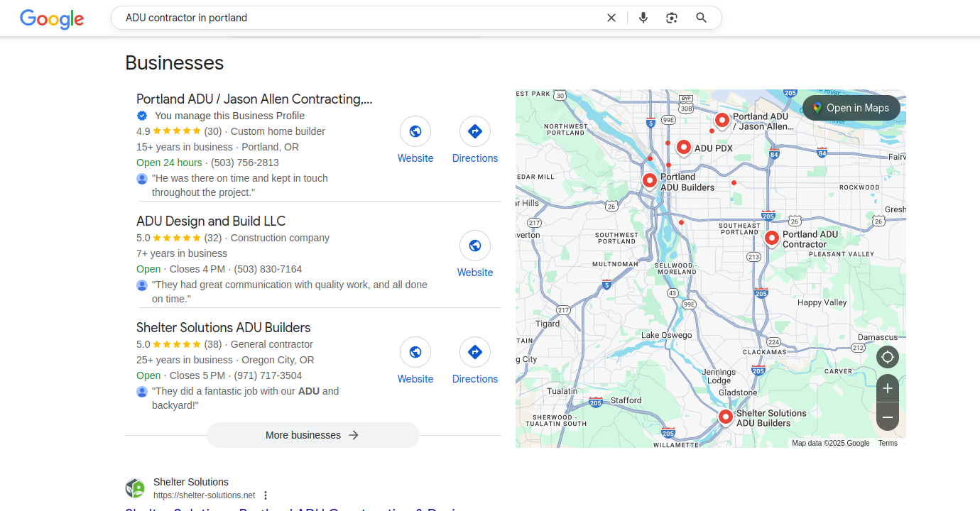Clear the search box text
980x511 pixels.
tap(611, 18)
